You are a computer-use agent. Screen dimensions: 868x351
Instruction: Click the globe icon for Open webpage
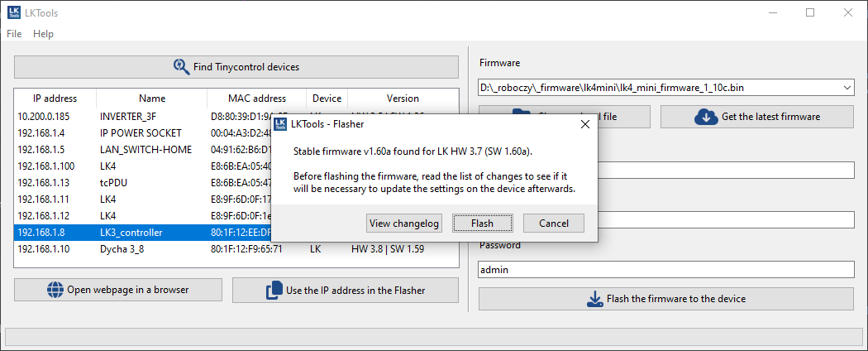coord(55,290)
